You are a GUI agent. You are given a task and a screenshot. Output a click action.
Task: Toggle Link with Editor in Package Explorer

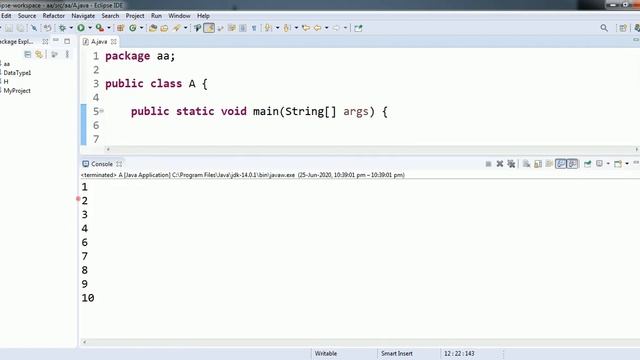(x=39, y=54)
